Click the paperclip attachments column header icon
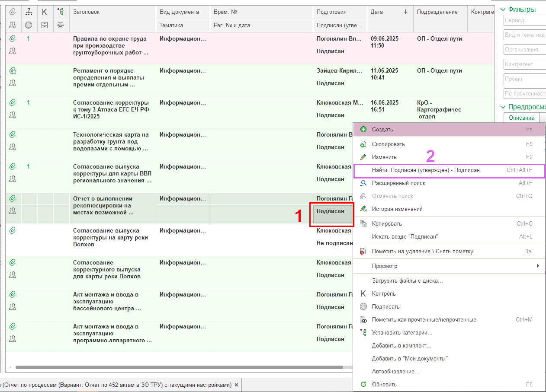Image resolution: width=546 pixels, height=392 pixels. coord(13,12)
